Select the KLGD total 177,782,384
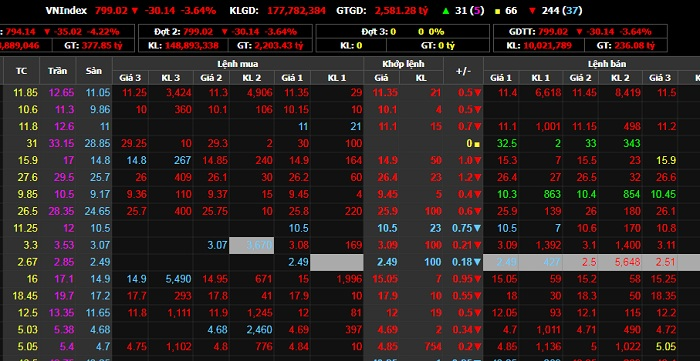700x361 pixels. coord(296,10)
